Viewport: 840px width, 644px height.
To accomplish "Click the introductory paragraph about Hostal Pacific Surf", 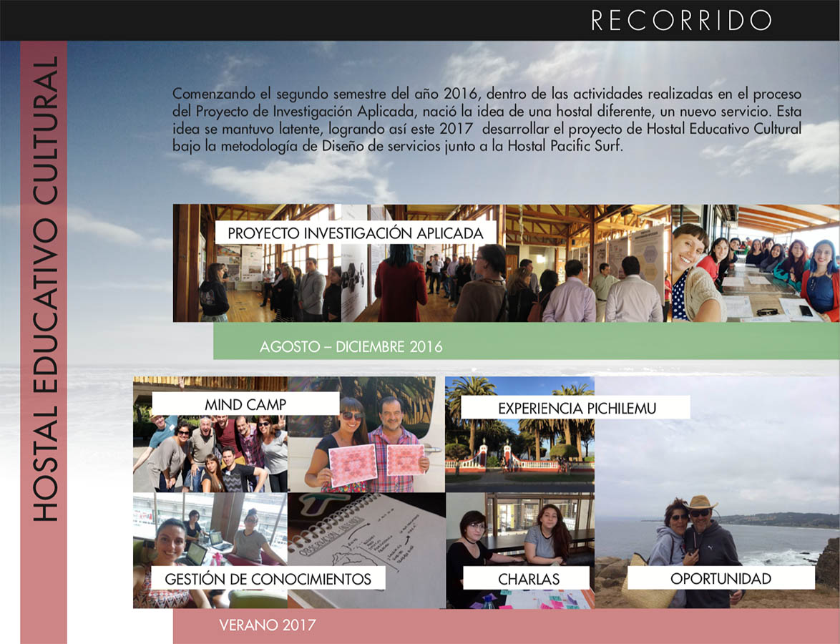I will 487,120.
